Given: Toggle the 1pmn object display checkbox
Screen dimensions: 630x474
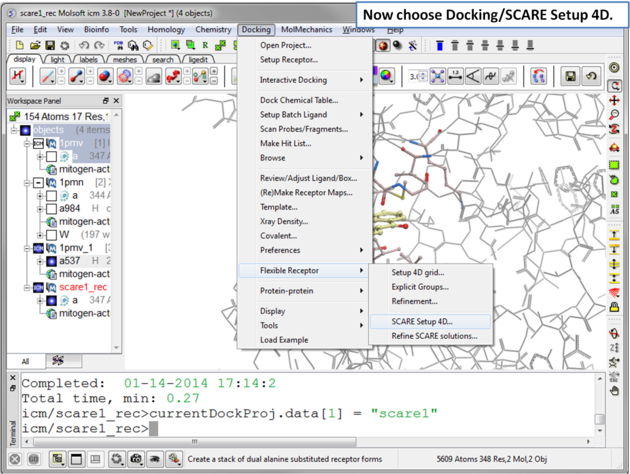Looking at the screenshot, I should (x=38, y=183).
